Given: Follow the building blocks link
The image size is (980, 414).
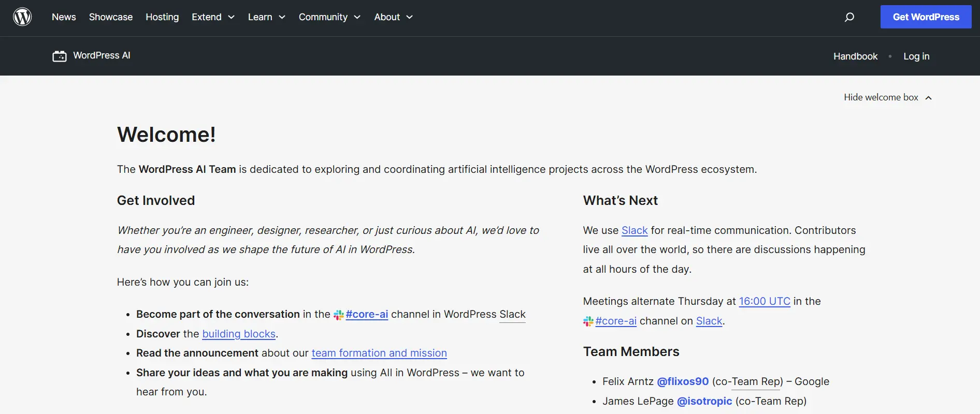Looking at the screenshot, I should point(239,334).
